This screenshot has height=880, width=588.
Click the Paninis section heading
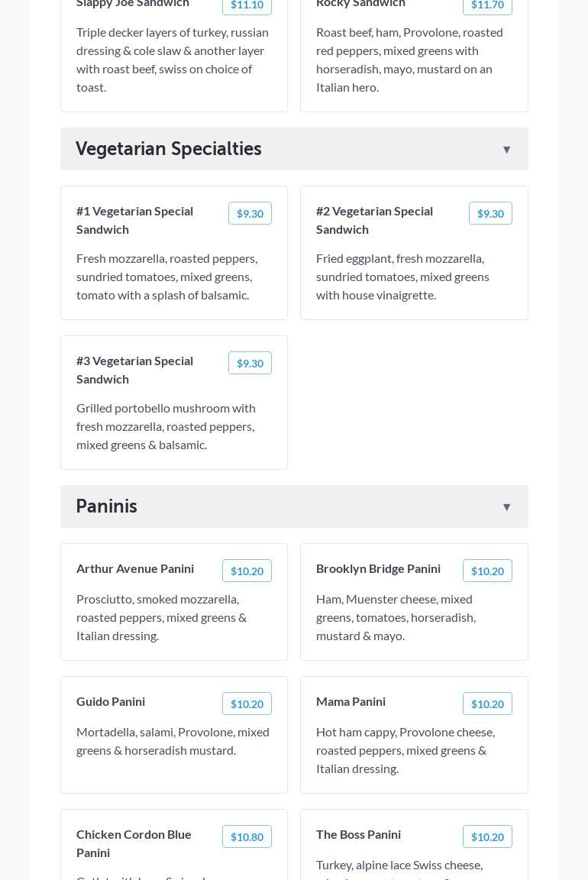click(107, 506)
